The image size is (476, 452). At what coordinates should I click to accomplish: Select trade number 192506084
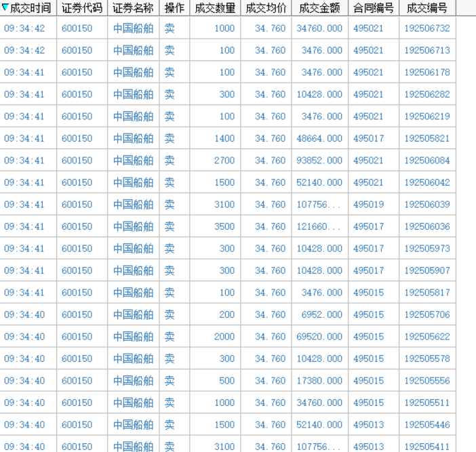[x=427, y=160]
